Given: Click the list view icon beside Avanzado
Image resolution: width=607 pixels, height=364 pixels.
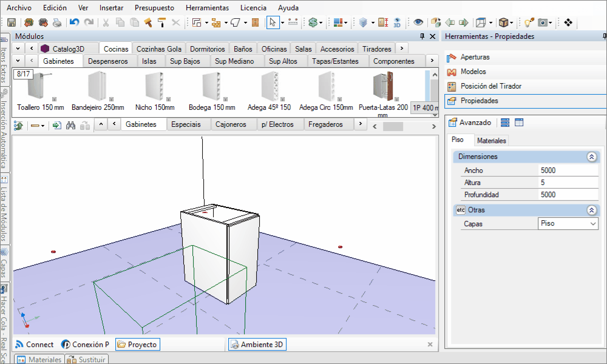Looking at the screenshot, I should pos(505,123).
